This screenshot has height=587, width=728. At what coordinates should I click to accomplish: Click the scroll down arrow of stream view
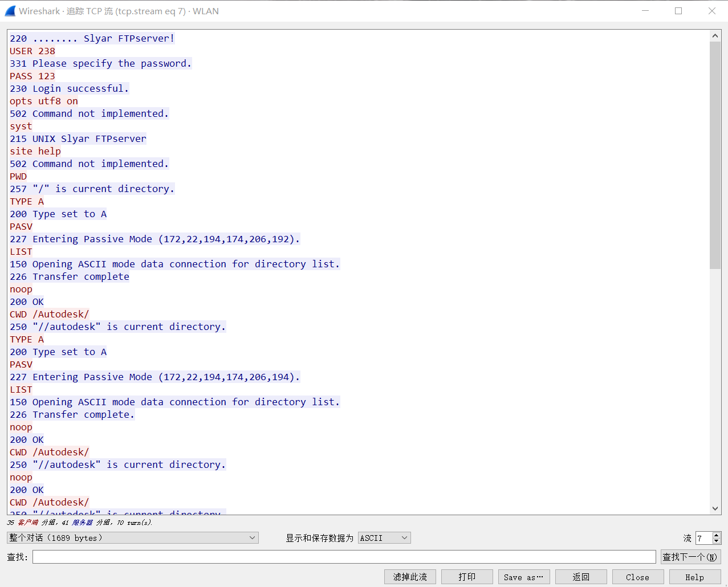[x=715, y=508]
